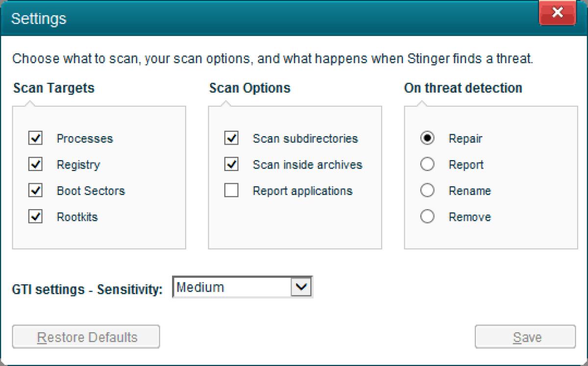Image resolution: width=588 pixels, height=366 pixels.
Task: Uncheck Boot Sectors in Scan Targets
Action: coord(34,191)
